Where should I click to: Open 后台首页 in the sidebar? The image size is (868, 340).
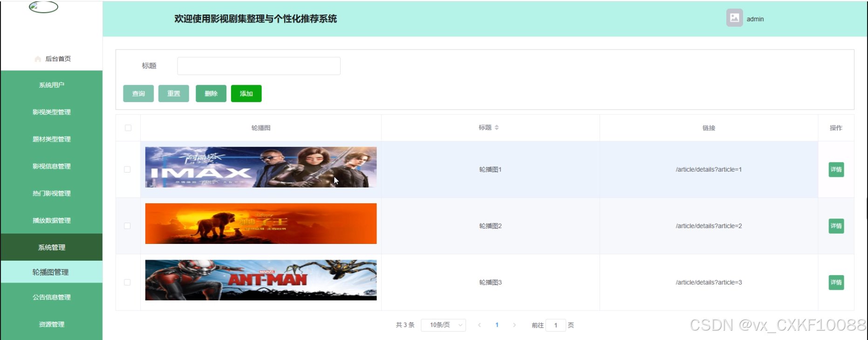52,59
